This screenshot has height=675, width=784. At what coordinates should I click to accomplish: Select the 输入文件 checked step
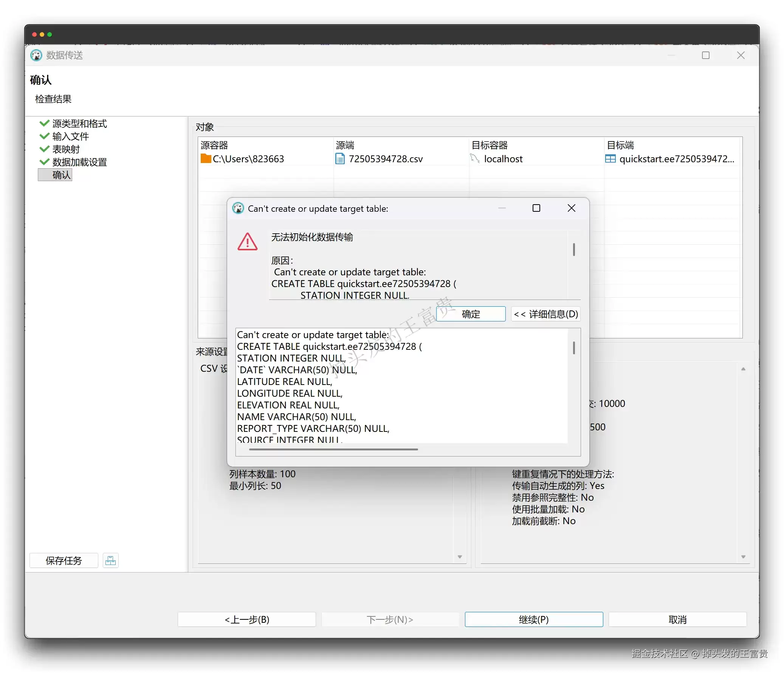click(64, 136)
